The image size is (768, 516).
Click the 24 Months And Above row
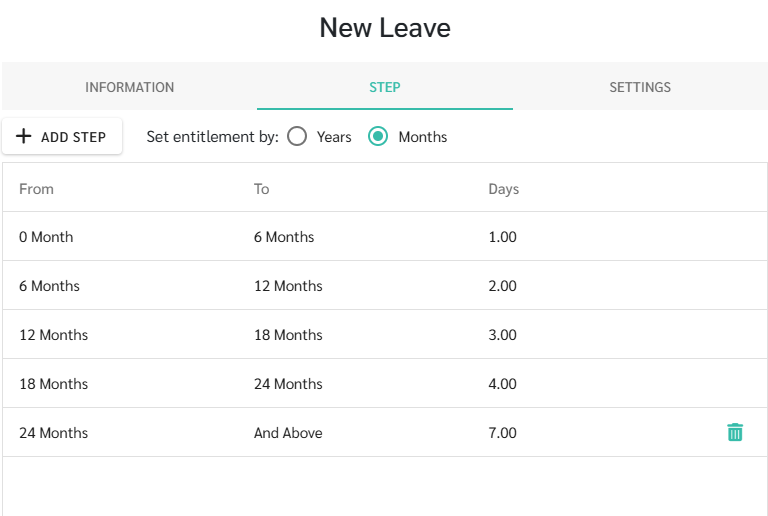tap(384, 432)
